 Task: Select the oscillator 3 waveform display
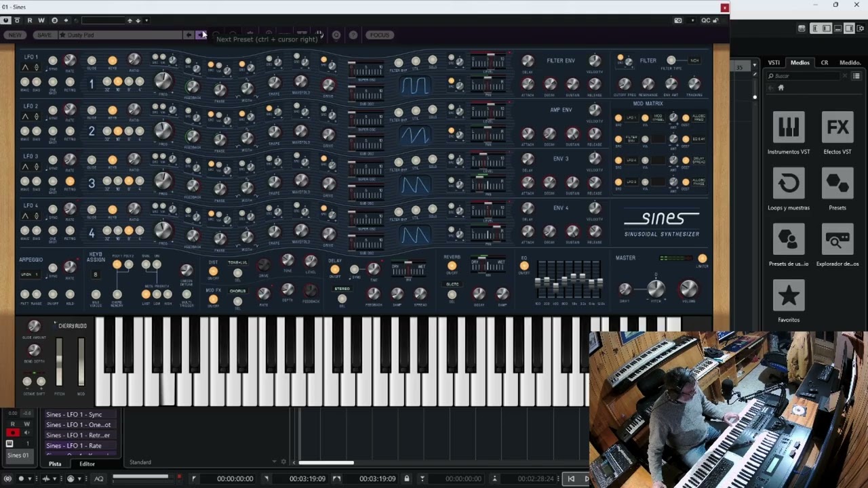click(x=415, y=184)
